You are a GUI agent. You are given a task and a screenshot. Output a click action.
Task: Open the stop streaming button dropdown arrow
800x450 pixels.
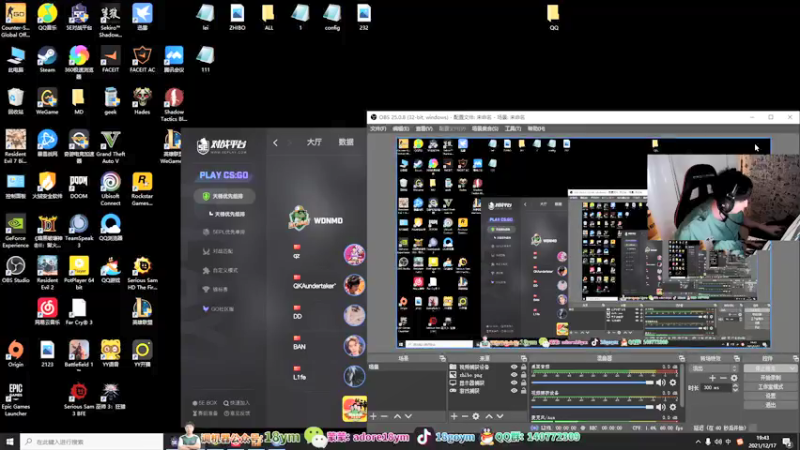(x=791, y=368)
